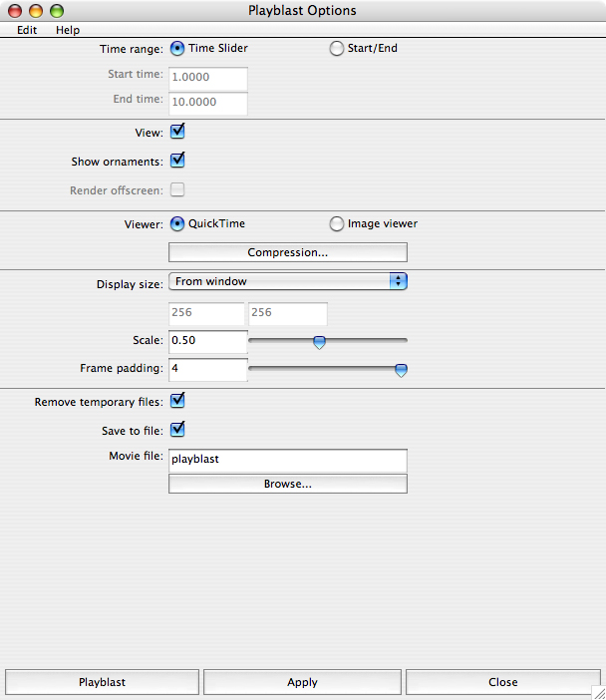Open the Edit menu
606x700 pixels.
(27, 30)
